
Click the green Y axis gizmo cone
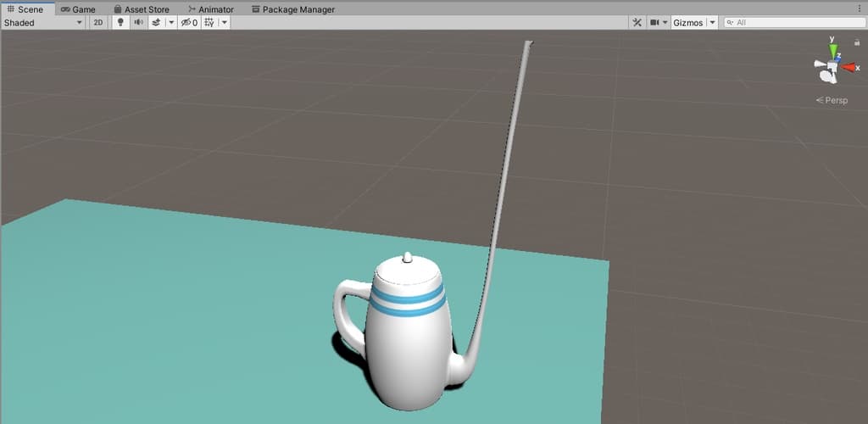pos(833,50)
